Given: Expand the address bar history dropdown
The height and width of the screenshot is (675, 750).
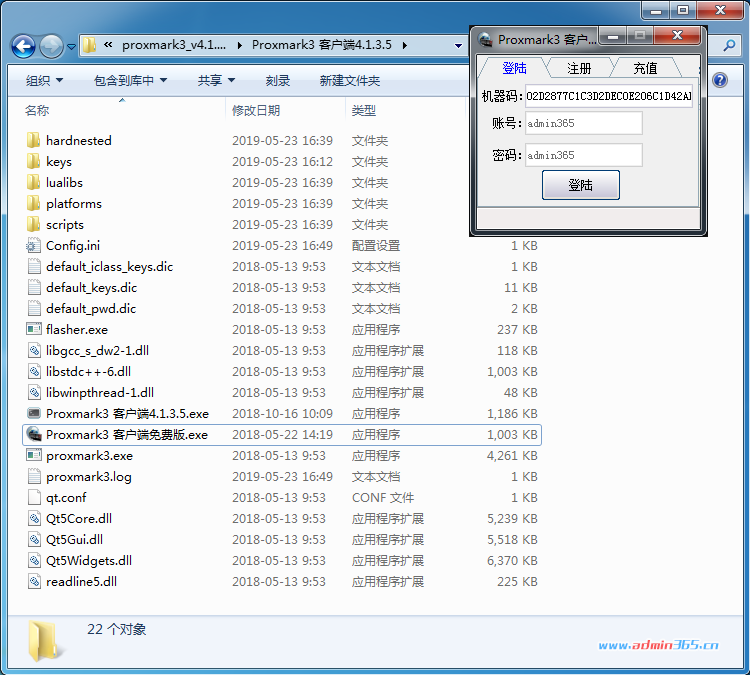Looking at the screenshot, I should [x=458, y=46].
